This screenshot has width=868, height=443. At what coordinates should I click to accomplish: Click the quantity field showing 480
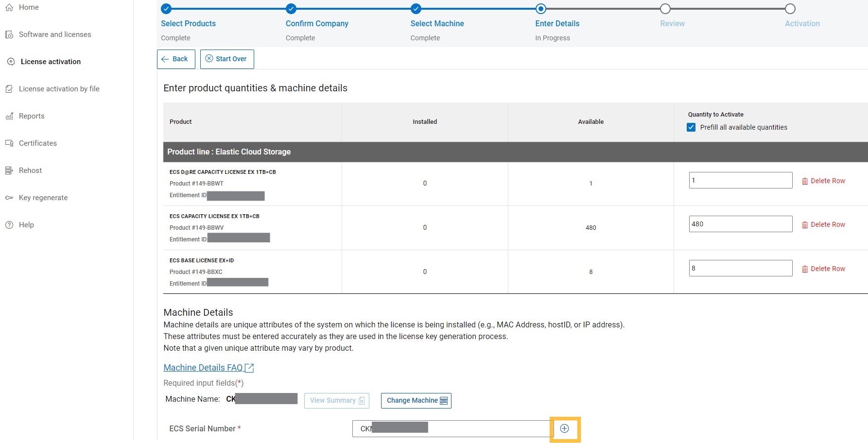740,223
